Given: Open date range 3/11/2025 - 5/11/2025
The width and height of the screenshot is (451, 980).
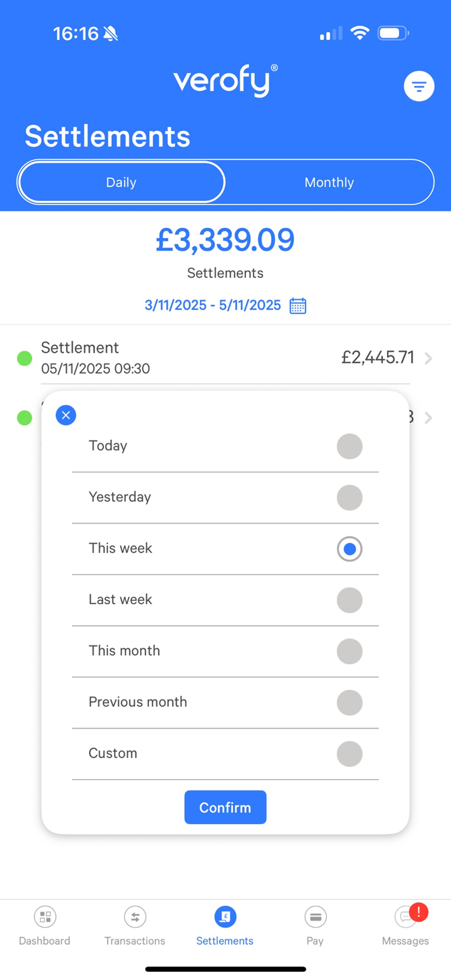Looking at the screenshot, I should 212,306.
